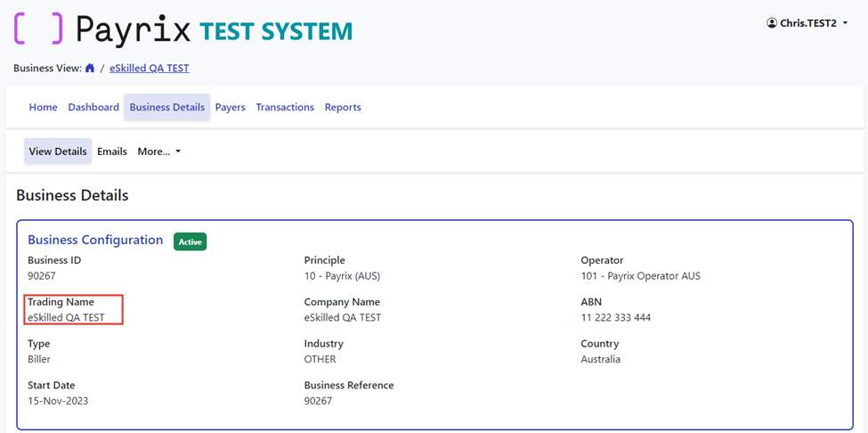Click Principle value 10 - Payrix (AUS)
Image resolution: width=868 pixels, height=433 pixels.
pos(342,275)
